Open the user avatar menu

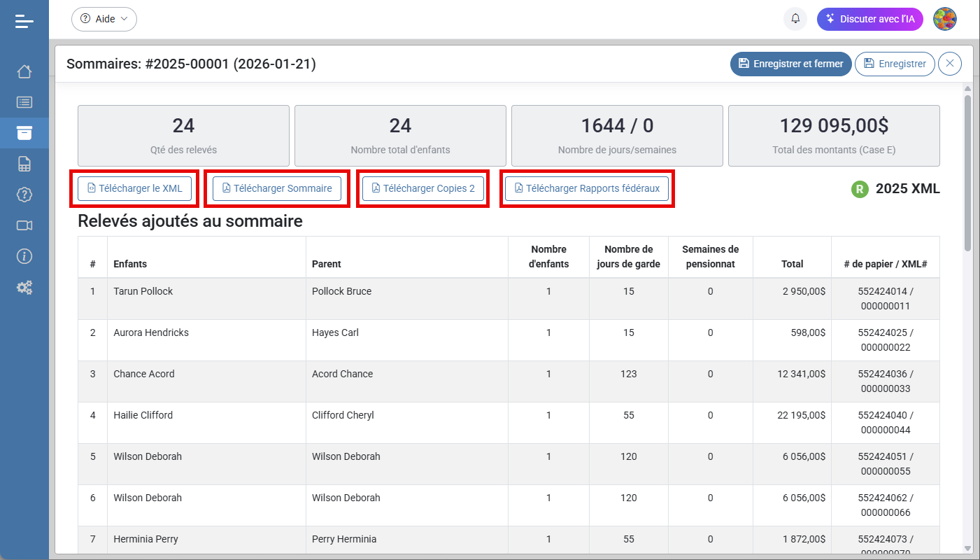pos(945,19)
